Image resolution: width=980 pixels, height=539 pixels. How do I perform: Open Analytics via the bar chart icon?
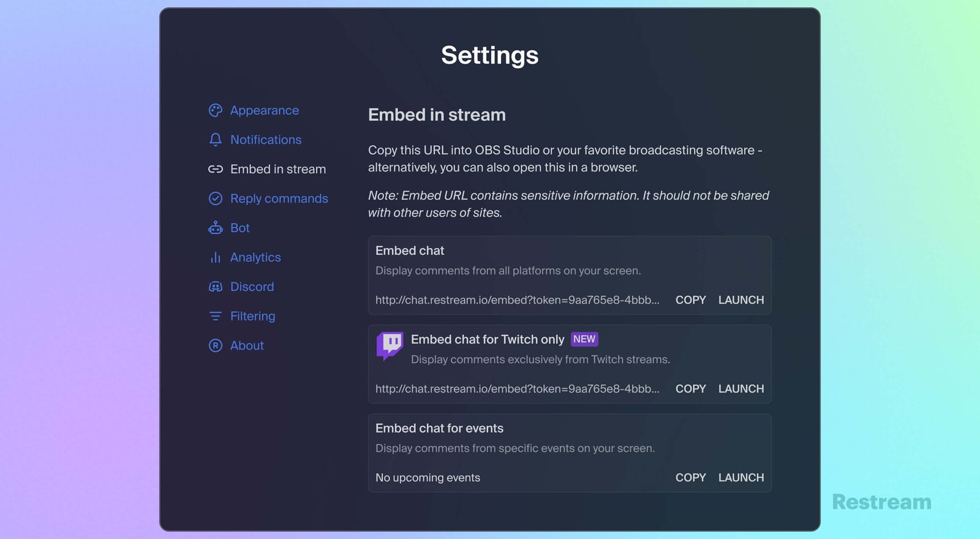[215, 257]
